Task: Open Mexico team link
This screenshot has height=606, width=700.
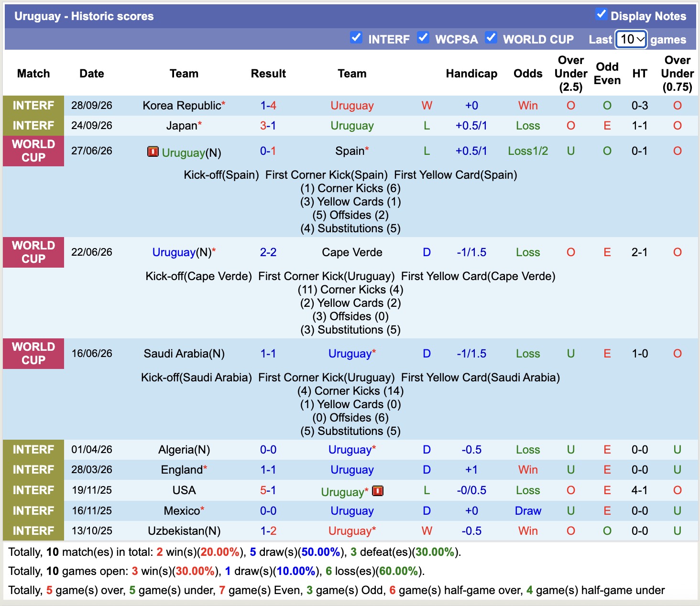Action: (x=182, y=511)
